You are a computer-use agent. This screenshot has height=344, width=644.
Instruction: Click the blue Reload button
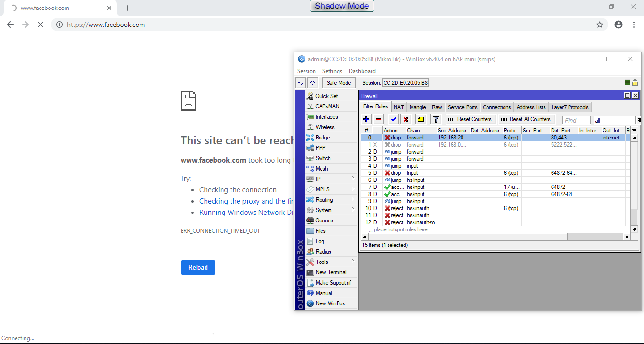click(x=198, y=267)
